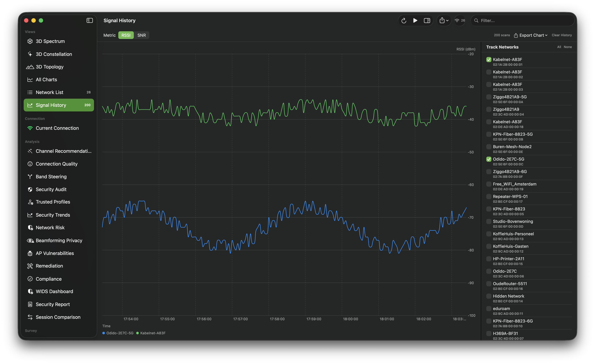
Task: Select Signal History in sidebar
Action: point(59,105)
